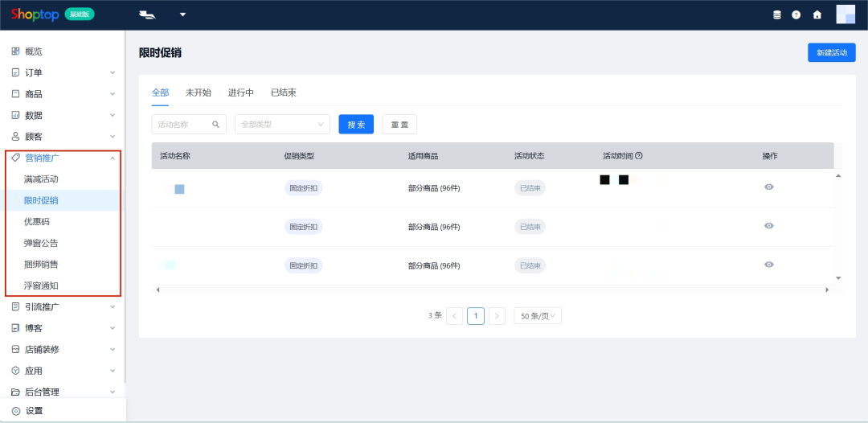Open 设置 settings gear icon

pyautogui.click(x=16, y=411)
